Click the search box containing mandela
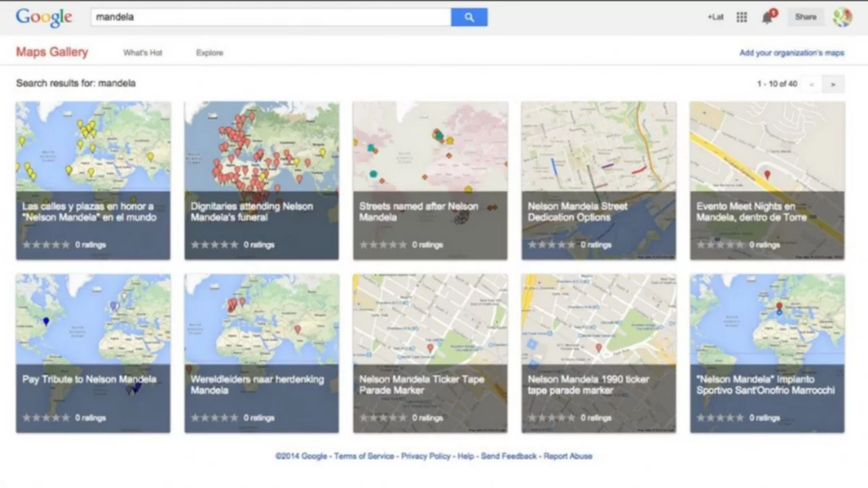The image size is (868, 488). (271, 17)
